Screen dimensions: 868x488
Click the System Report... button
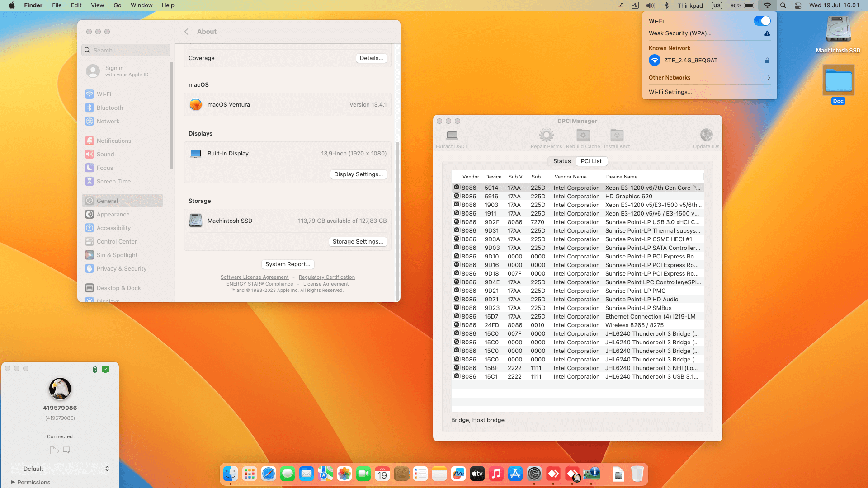tap(288, 264)
